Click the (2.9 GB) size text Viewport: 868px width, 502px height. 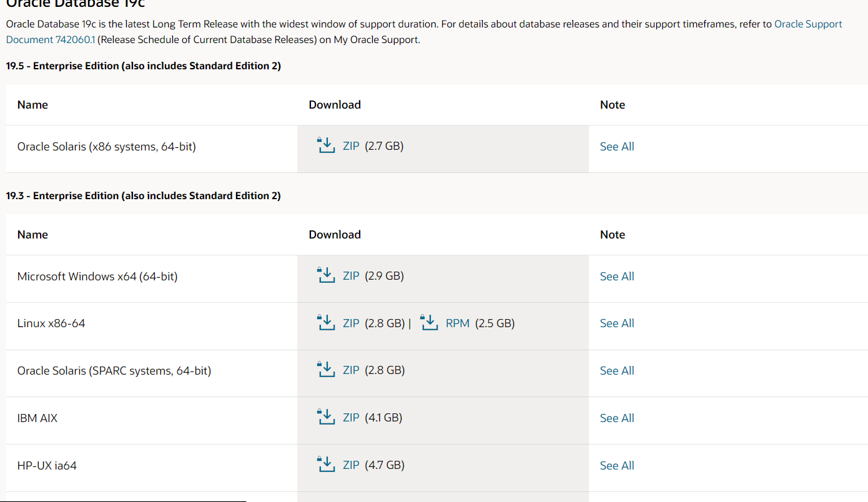[384, 276]
